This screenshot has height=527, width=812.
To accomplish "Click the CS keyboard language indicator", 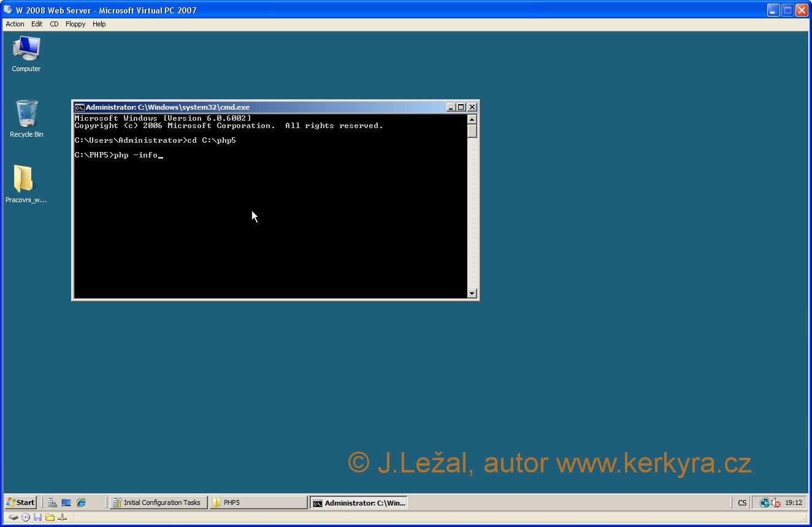I will pyautogui.click(x=742, y=502).
